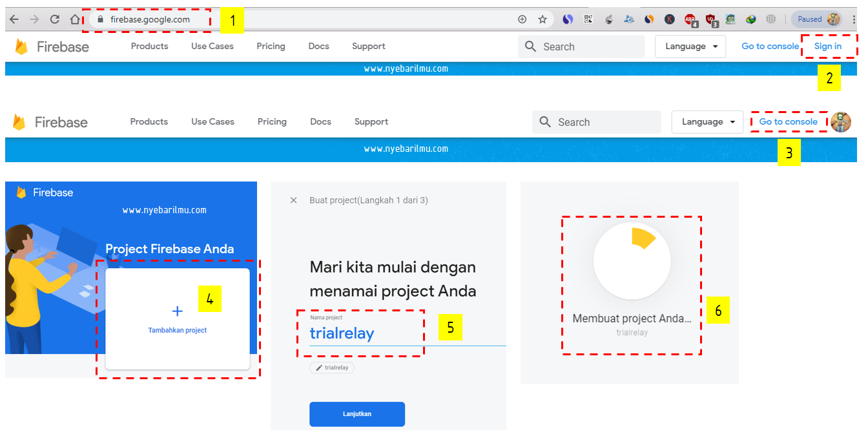Screen dimensions: 868x438
Task: Click the circular project creation progress indicator
Action: [x=632, y=261]
